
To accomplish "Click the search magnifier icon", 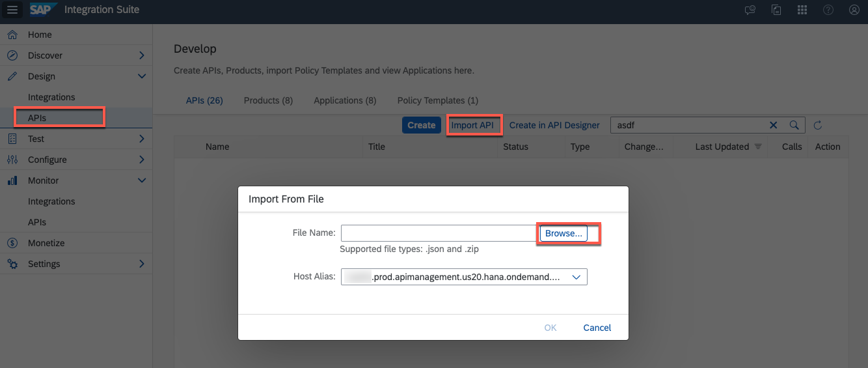I will 794,125.
